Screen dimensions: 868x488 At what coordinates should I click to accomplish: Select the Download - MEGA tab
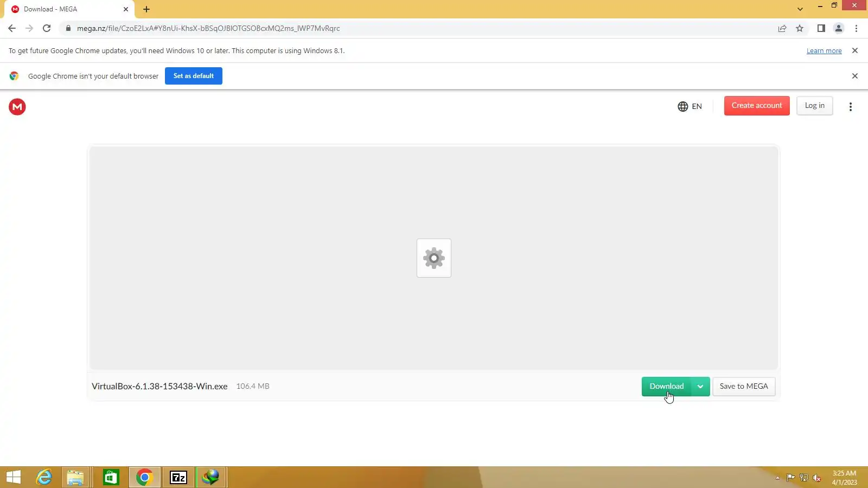pos(69,9)
